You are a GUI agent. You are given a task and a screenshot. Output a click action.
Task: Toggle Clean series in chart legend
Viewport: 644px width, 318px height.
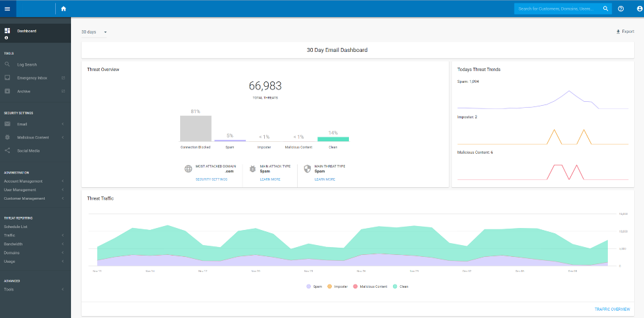coord(401,286)
